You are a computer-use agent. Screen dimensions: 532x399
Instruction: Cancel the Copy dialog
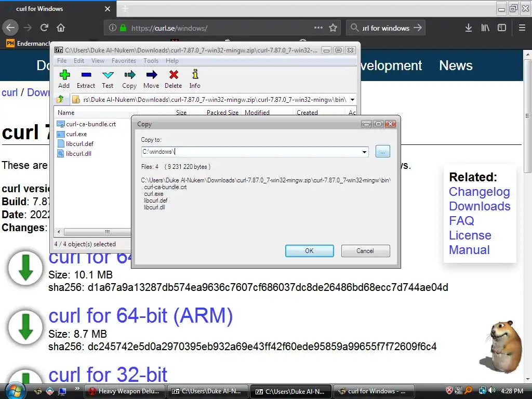[365, 251]
